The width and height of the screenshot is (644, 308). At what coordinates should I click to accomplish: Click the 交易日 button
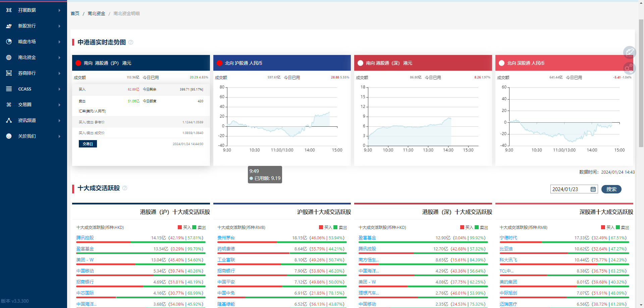point(88,144)
